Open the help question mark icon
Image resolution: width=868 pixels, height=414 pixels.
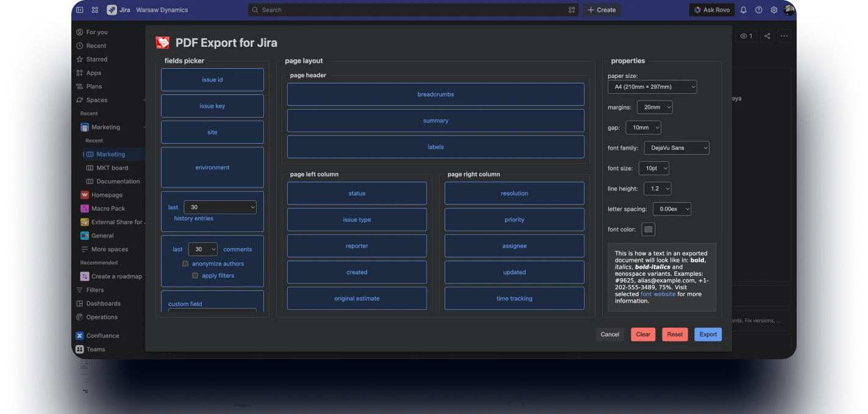(x=759, y=10)
